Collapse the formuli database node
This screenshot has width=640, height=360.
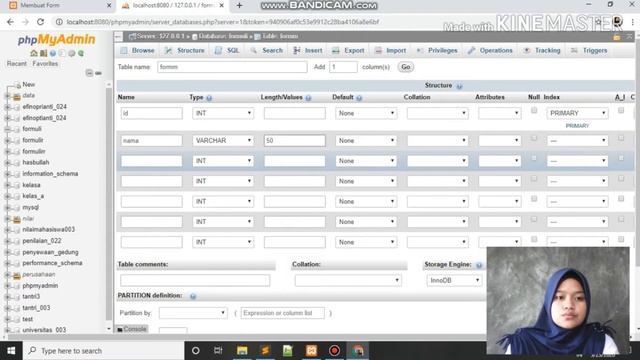[7, 129]
